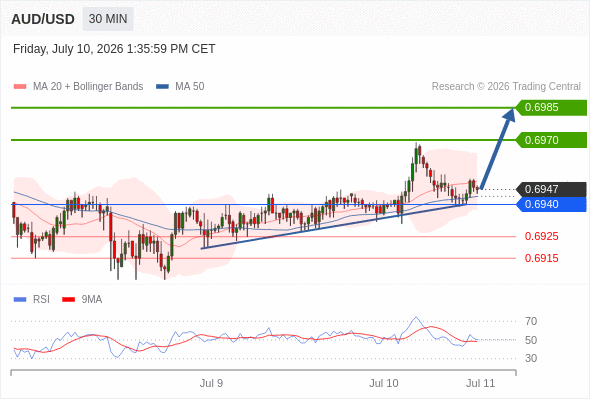Click the AUD/USD pair title

coord(43,19)
